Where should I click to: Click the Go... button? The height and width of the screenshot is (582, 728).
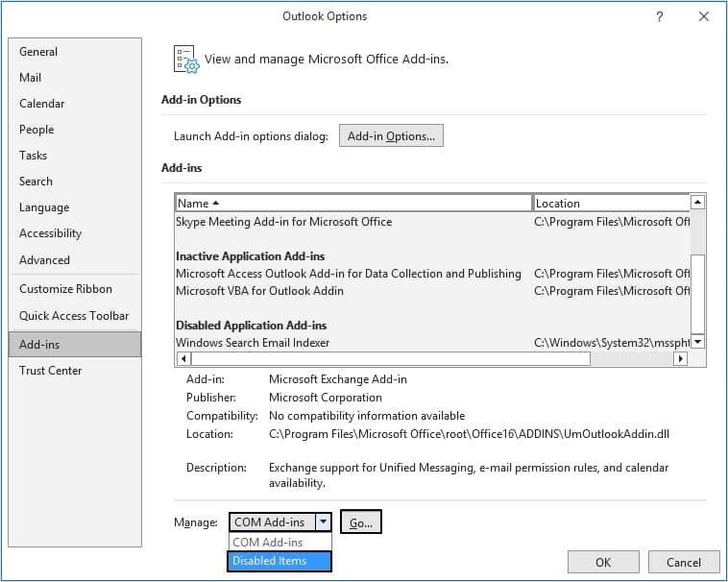click(x=361, y=522)
